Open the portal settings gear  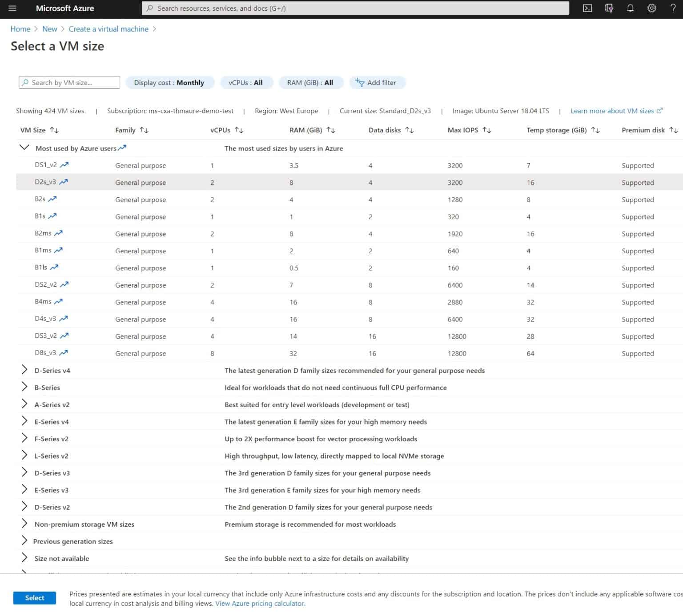(x=652, y=8)
